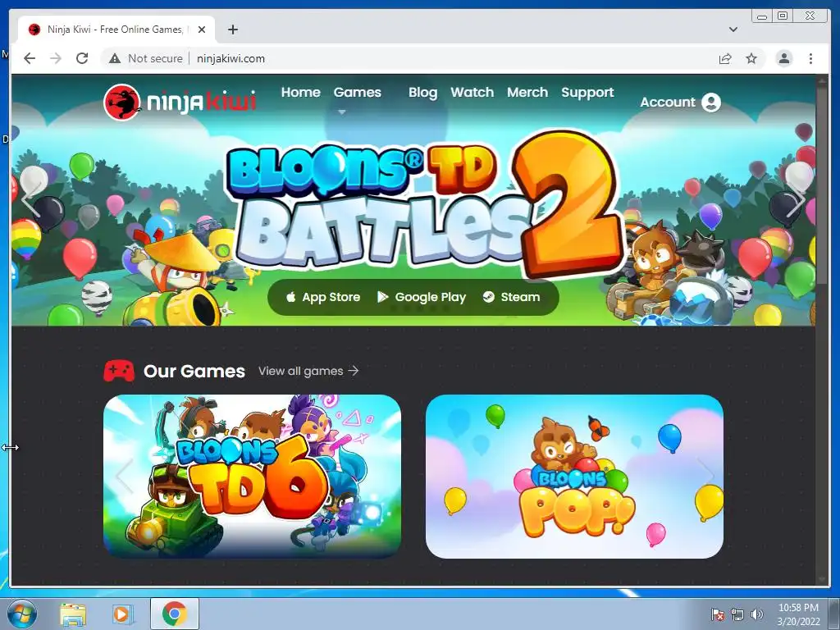840x630 pixels.
Task: Open a new tab with the plus button
Action: coord(232,30)
